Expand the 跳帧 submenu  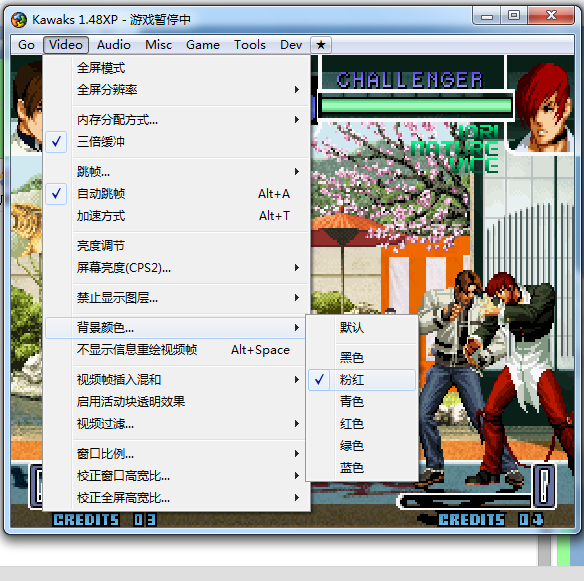click(x=177, y=172)
